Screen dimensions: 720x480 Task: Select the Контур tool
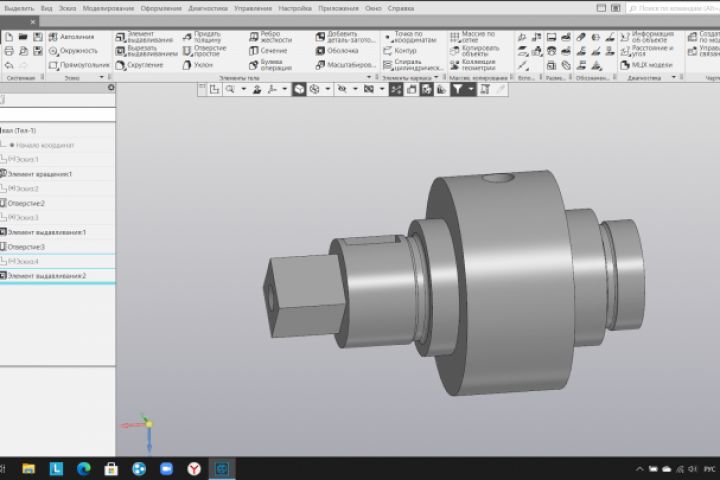pyautogui.click(x=400, y=51)
